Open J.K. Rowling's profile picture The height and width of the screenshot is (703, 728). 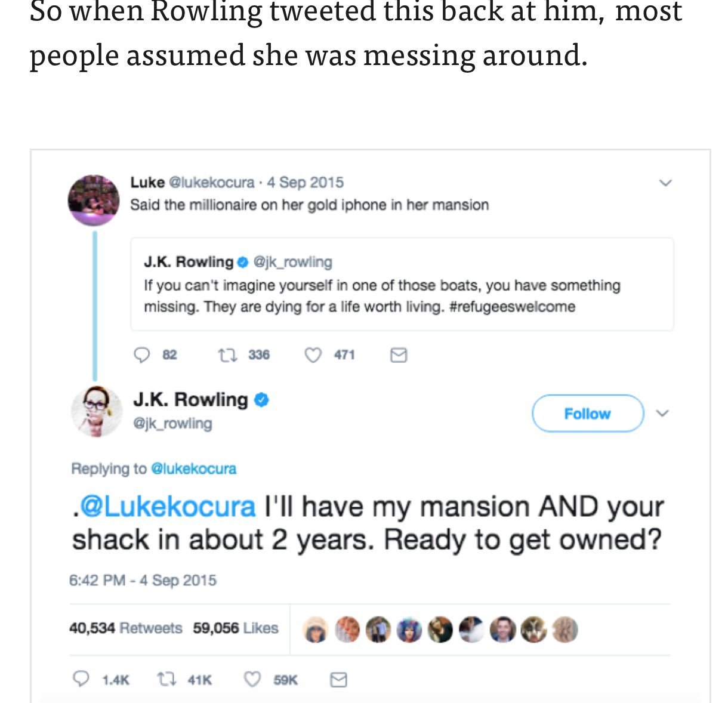(x=96, y=412)
